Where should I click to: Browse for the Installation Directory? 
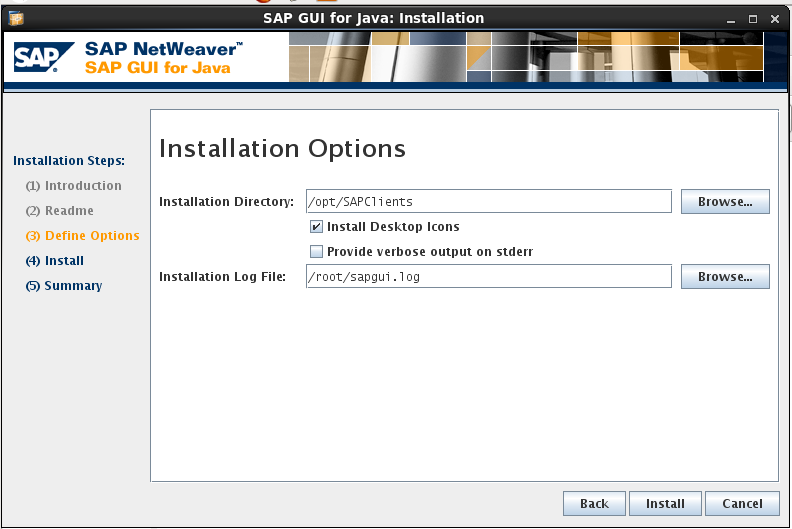[x=725, y=202]
